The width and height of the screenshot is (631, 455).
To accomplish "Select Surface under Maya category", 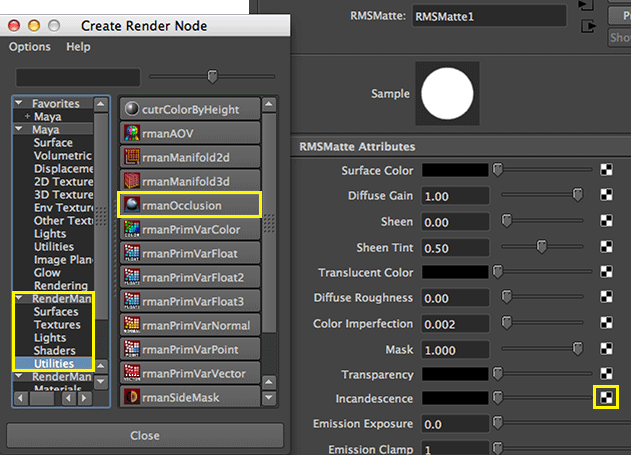I will [53, 142].
